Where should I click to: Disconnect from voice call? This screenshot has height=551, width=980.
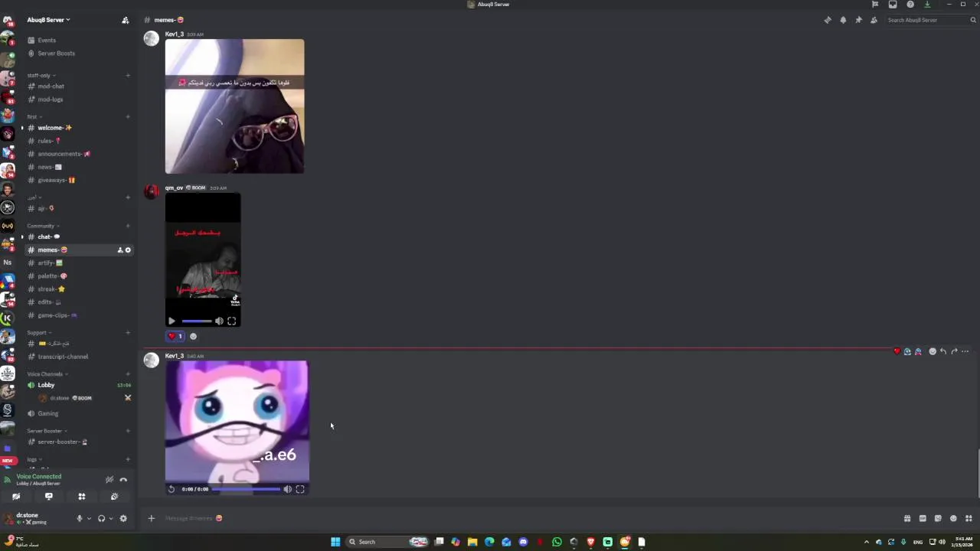123,480
